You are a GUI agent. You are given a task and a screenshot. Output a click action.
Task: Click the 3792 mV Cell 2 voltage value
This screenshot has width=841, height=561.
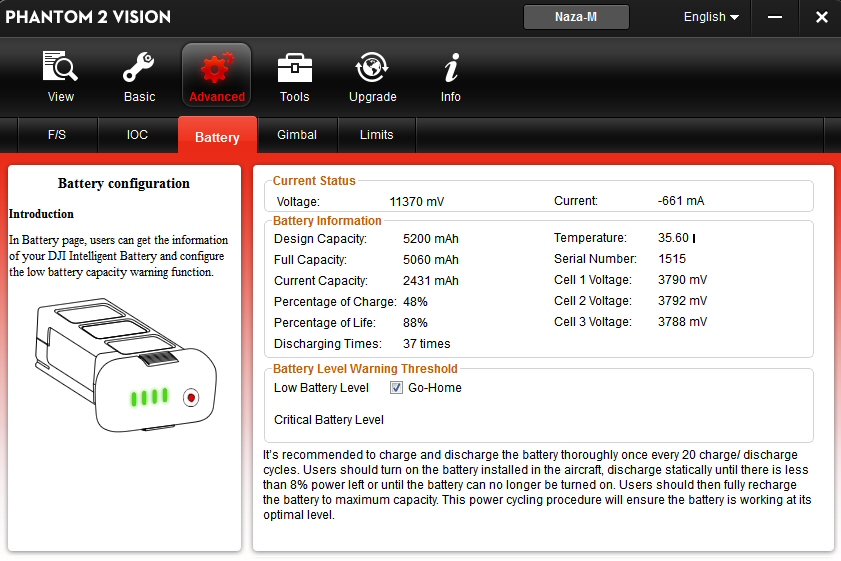[682, 300]
